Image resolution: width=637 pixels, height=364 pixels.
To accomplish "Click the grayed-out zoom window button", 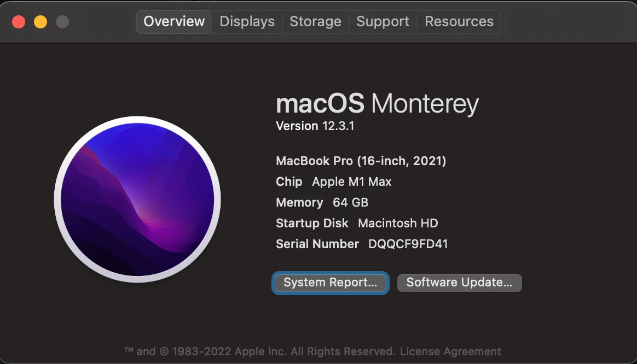I will coord(62,21).
